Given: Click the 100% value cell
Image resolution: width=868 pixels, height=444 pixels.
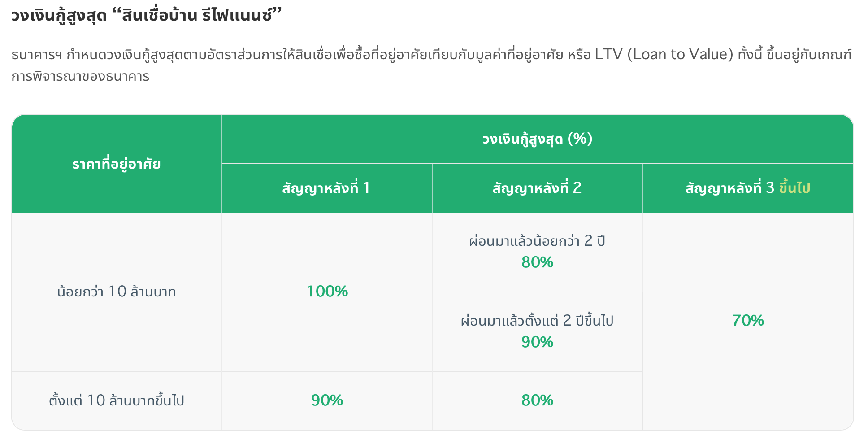Looking at the screenshot, I should click(x=327, y=292).
